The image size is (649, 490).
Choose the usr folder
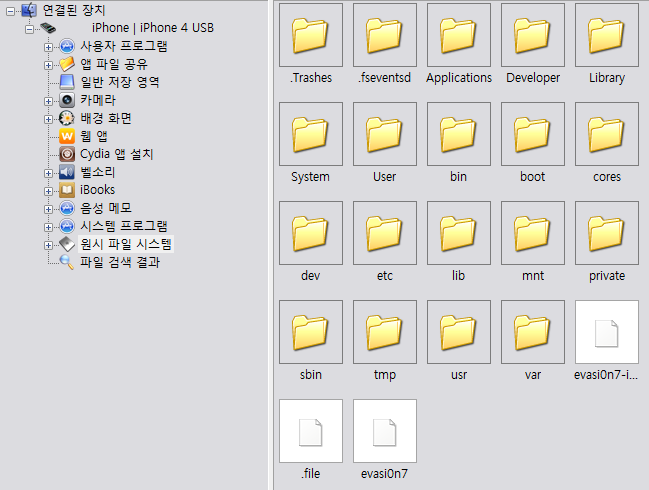tap(459, 332)
